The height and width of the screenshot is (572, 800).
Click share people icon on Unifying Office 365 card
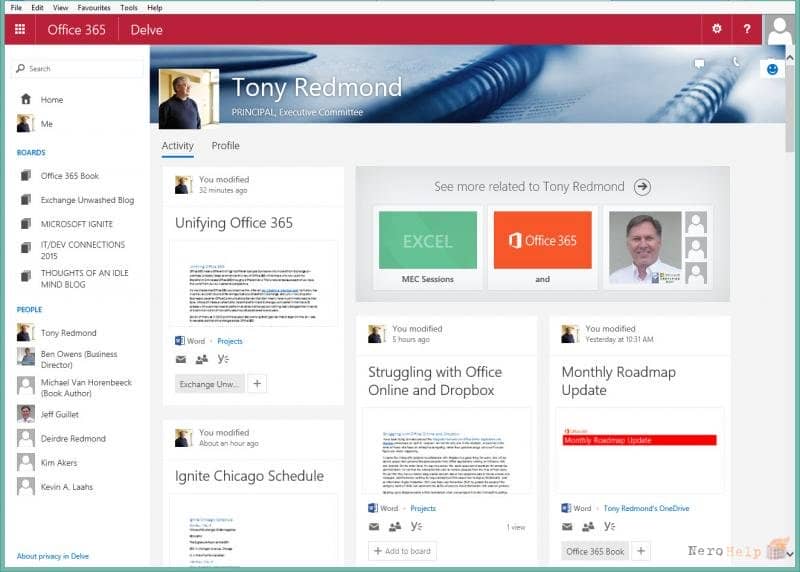click(202, 359)
